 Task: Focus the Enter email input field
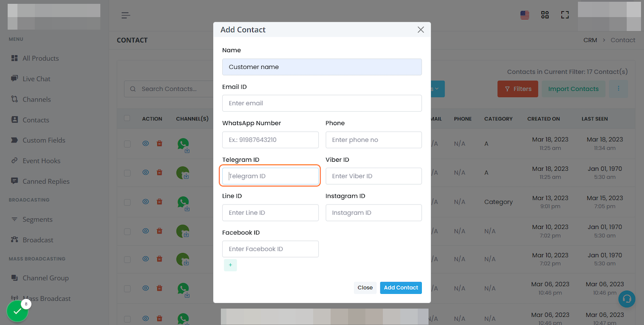click(x=322, y=103)
